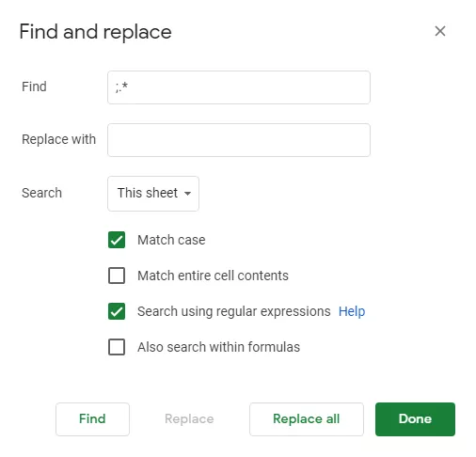Image resolution: width=476 pixels, height=457 pixels.
Task: Click the Find button at the bottom
Action: tap(92, 419)
